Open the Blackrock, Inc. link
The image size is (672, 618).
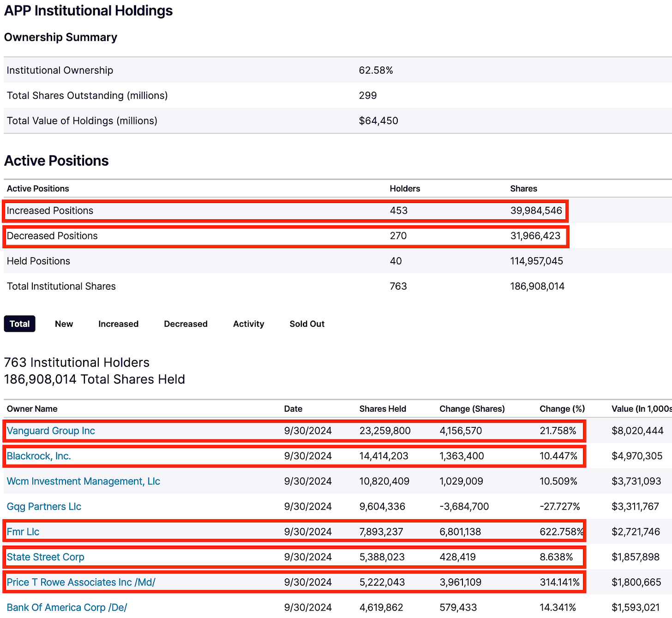[39, 456]
